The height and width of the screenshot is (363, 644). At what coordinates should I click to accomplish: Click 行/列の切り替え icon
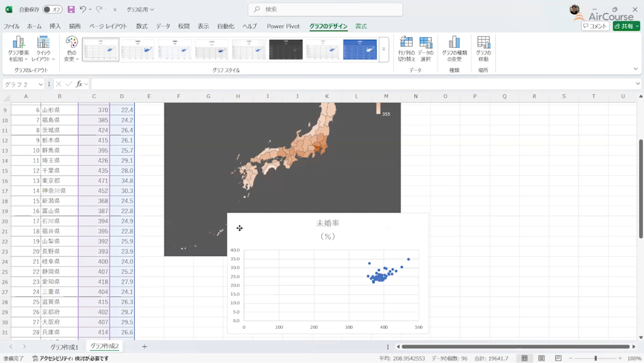click(x=406, y=48)
